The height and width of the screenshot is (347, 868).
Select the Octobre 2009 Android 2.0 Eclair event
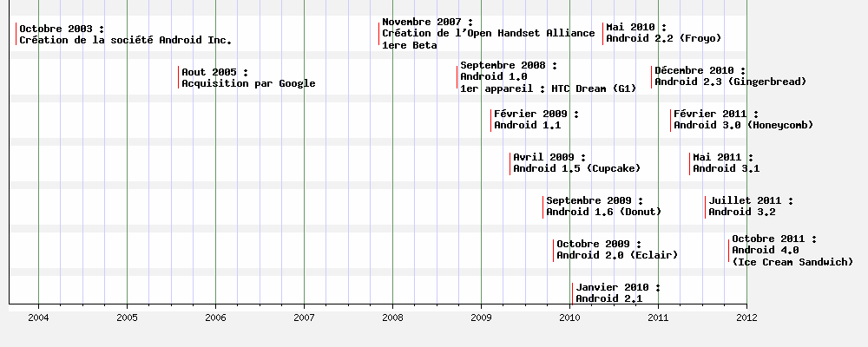tap(616, 249)
